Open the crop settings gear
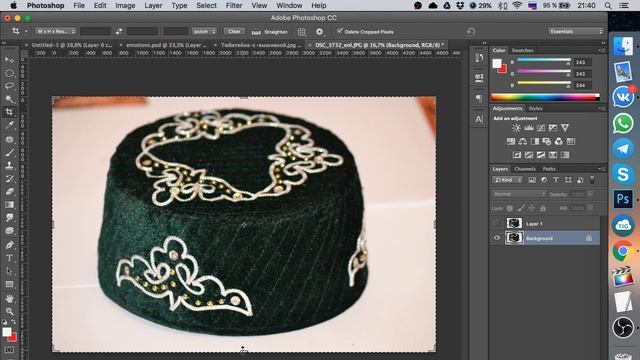This screenshot has height=360, width=640. pos(320,31)
